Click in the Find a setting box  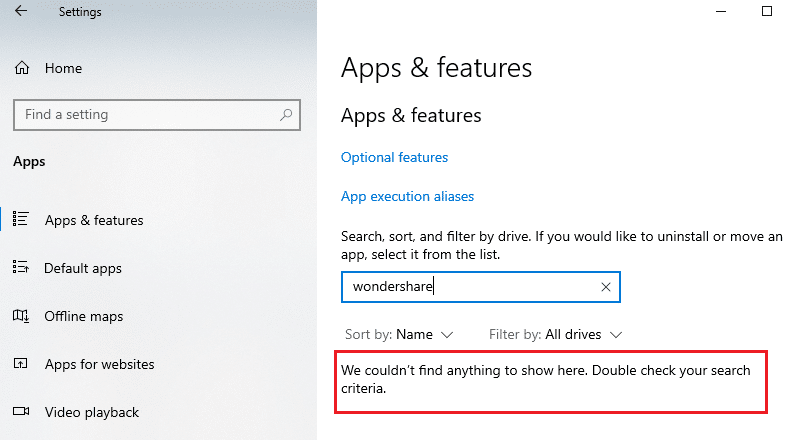coord(157,115)
